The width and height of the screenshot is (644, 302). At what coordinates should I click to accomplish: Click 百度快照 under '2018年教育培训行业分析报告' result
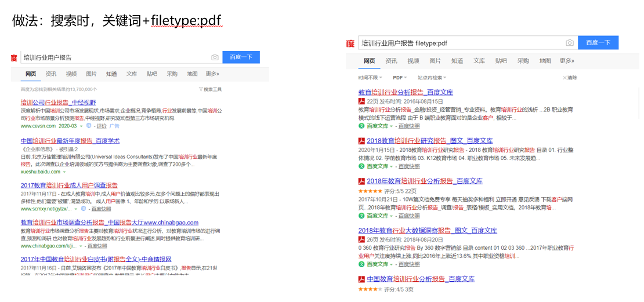(x=409, y=216)
